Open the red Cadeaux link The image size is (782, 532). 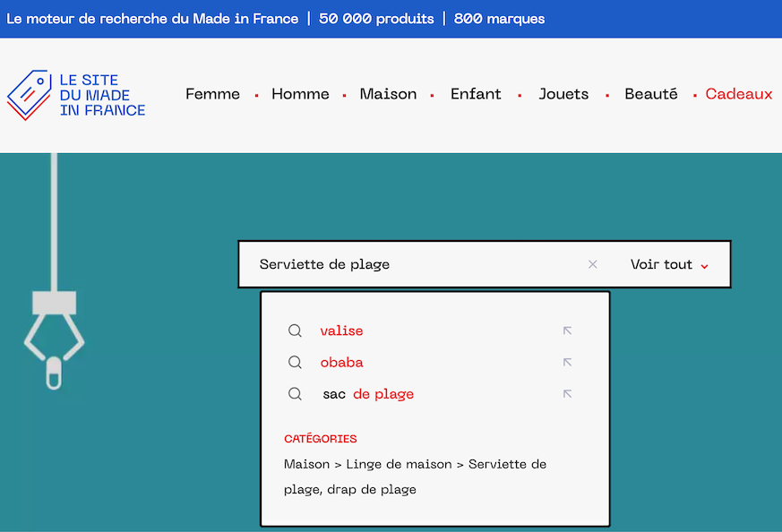click(739, 94)
